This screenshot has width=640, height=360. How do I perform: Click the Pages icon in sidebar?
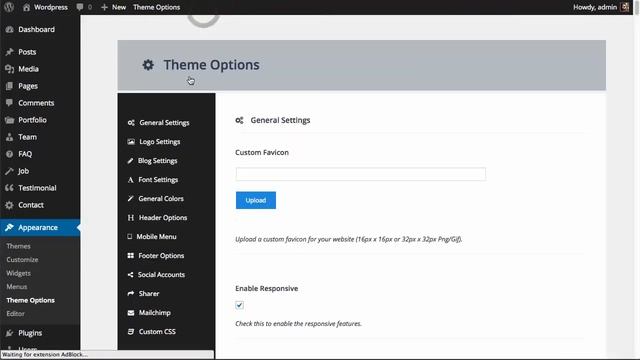coord(9,86)
